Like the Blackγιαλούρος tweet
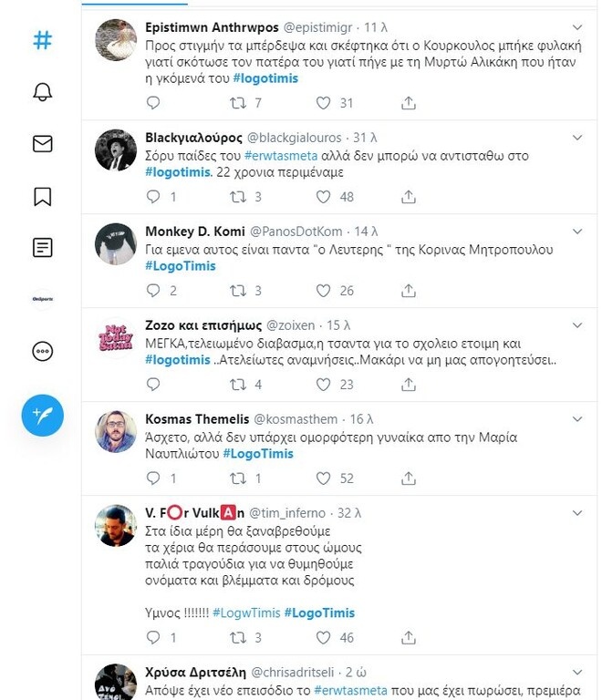The width and height of the screenshot is (602, 700). click(323, 197)
